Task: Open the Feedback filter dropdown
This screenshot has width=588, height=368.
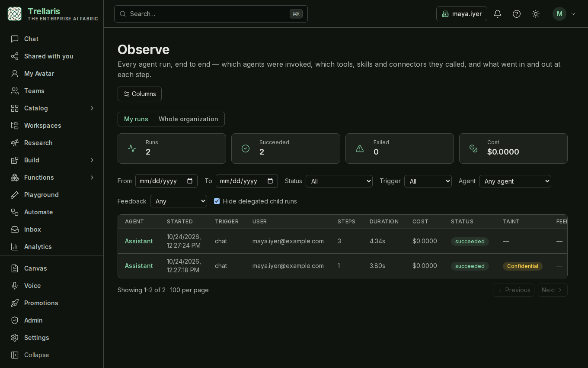Action: tap(179, 201)
